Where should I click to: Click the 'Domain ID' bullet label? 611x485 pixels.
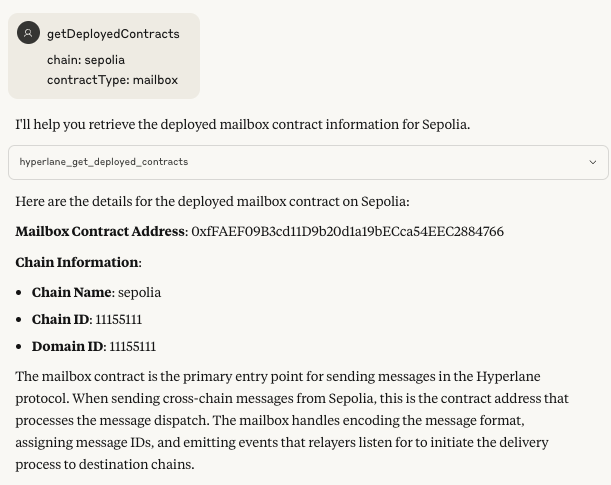[67, 346]
